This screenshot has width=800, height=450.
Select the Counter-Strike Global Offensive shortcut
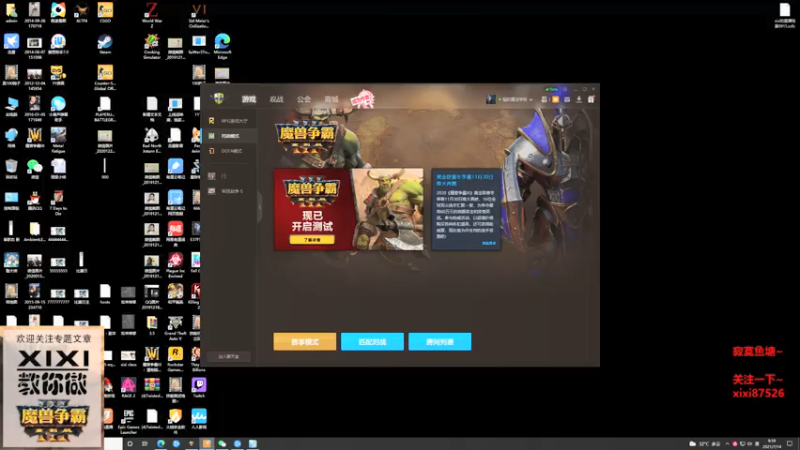[x=105, y=78]
